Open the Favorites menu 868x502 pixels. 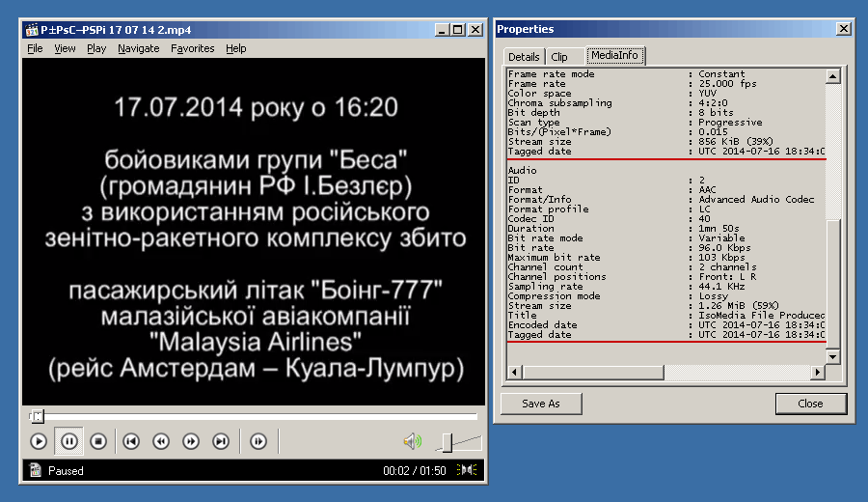pyautogui.click(x=192, y=48)
